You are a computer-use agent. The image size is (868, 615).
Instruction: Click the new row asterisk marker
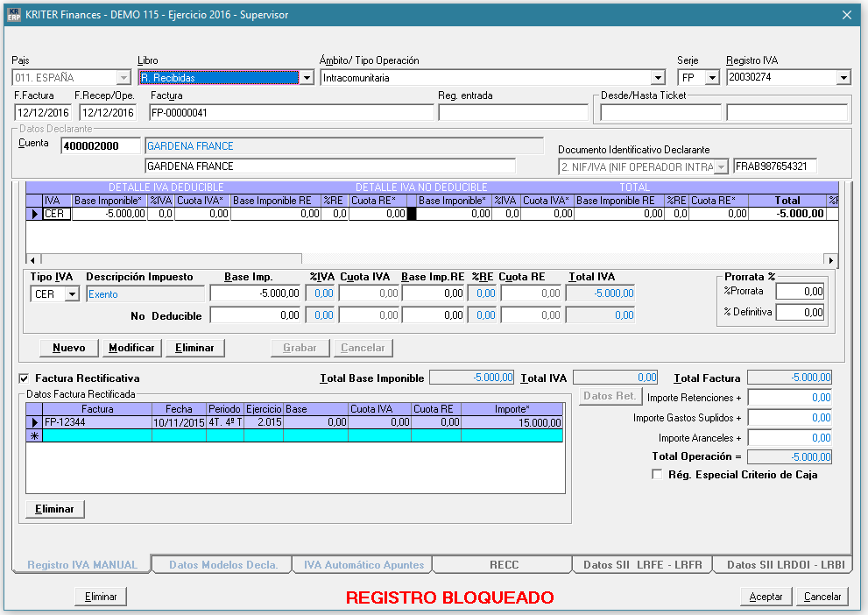tap(34, 435)
